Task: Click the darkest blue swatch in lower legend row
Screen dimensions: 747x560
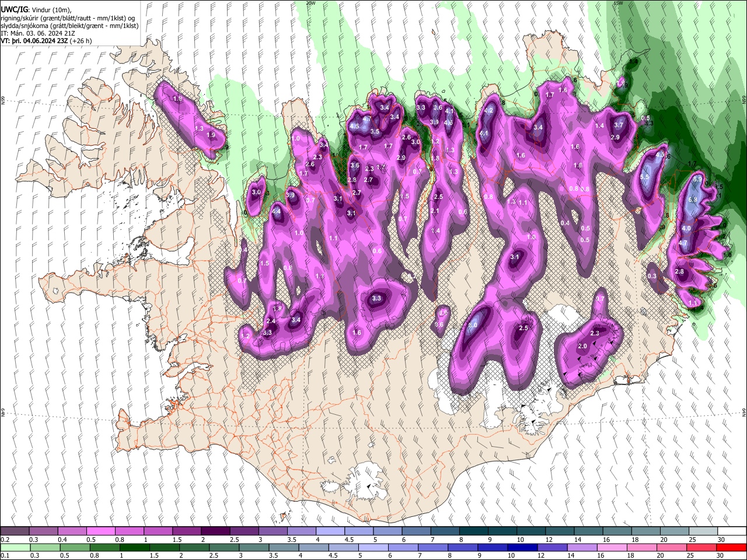Action: (522, 548)
